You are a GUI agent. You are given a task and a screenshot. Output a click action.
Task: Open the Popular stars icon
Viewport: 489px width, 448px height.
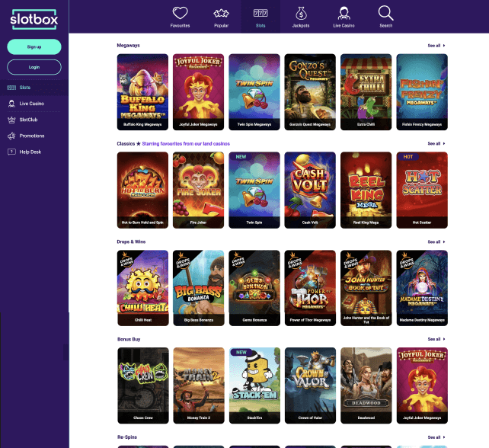(221, 14)
